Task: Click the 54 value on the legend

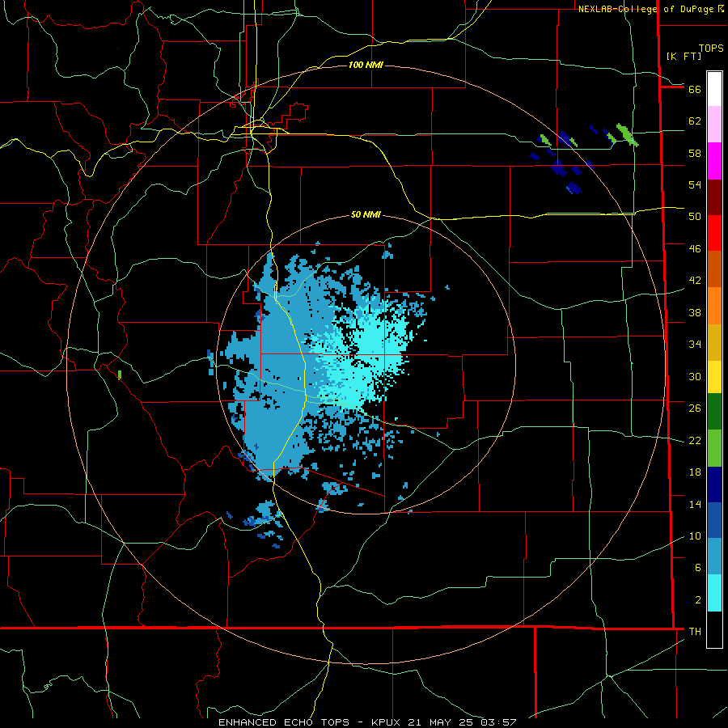Action: [x=695, y=184]
